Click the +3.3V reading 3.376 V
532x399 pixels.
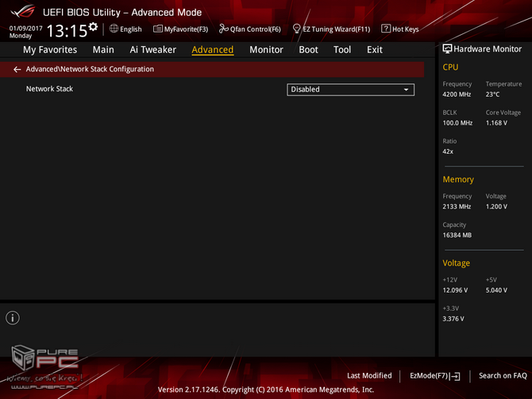click(453, 319)
